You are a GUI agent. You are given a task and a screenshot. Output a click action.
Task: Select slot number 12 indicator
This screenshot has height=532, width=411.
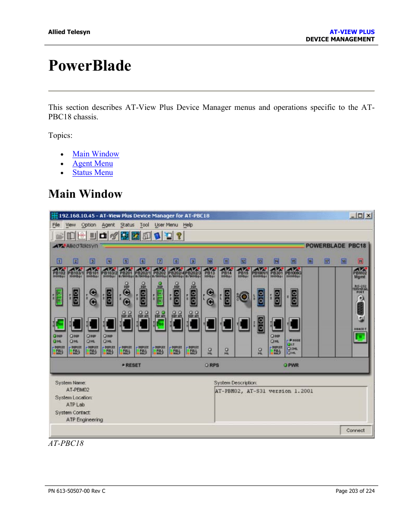(243, 261)
